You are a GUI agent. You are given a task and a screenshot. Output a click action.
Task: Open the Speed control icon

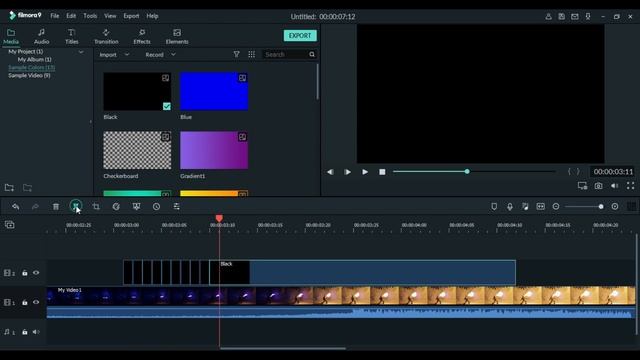[x=116, y=207]
